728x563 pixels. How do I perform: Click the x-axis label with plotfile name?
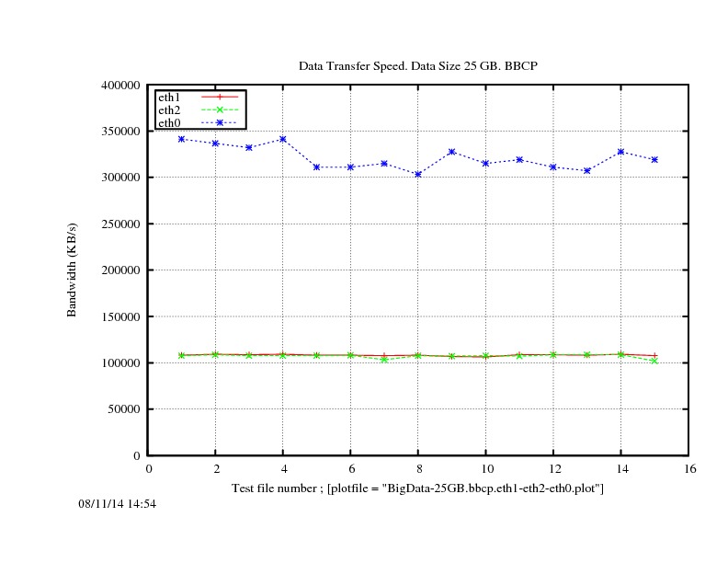[x=417, y=488]
